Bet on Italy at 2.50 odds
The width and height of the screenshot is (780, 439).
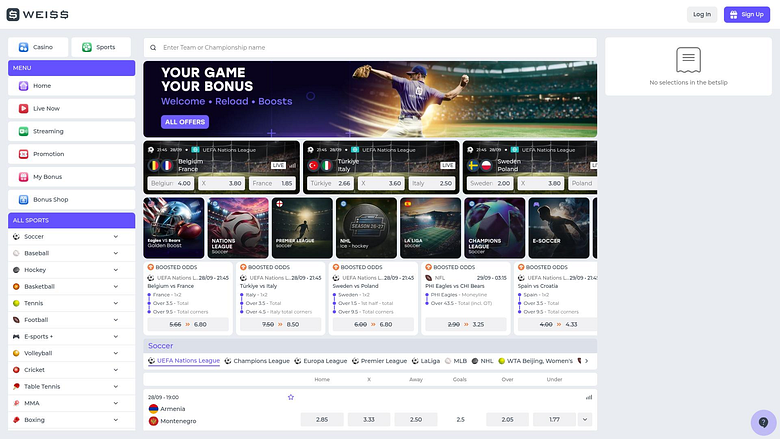coord(432,183)
